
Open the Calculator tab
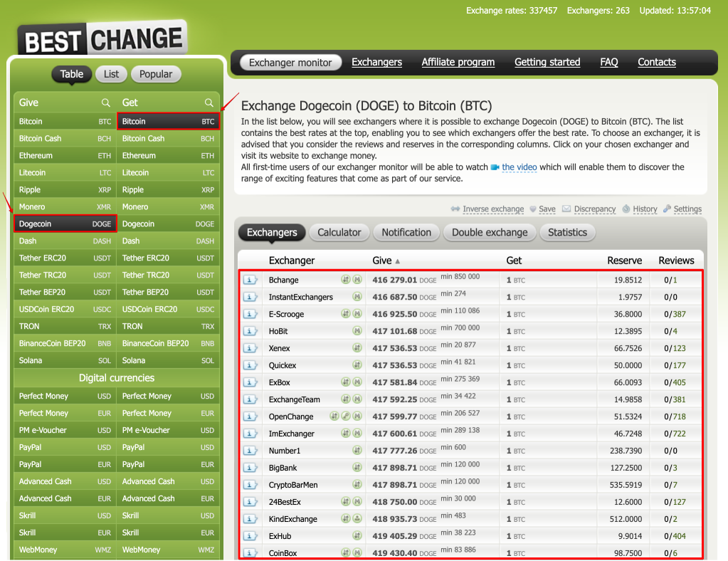pos(339,232)
